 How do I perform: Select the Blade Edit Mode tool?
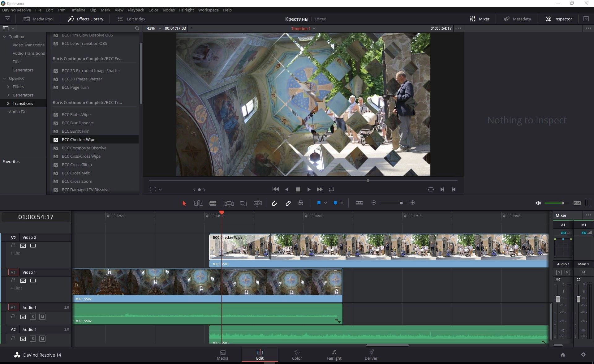click(x=213, y=203)
